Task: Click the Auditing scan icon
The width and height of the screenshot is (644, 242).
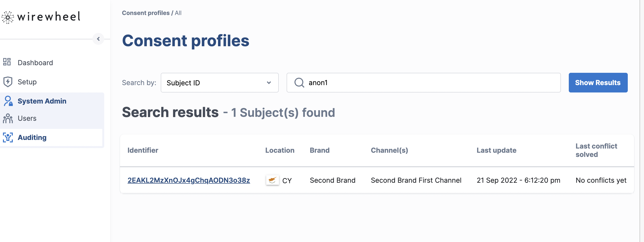Action: click(x=8, y=137)
